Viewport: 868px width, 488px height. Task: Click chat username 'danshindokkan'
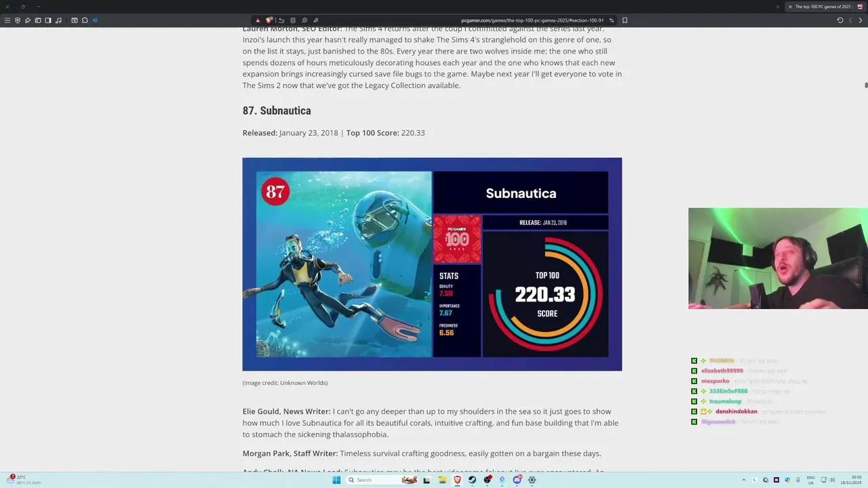736,411
